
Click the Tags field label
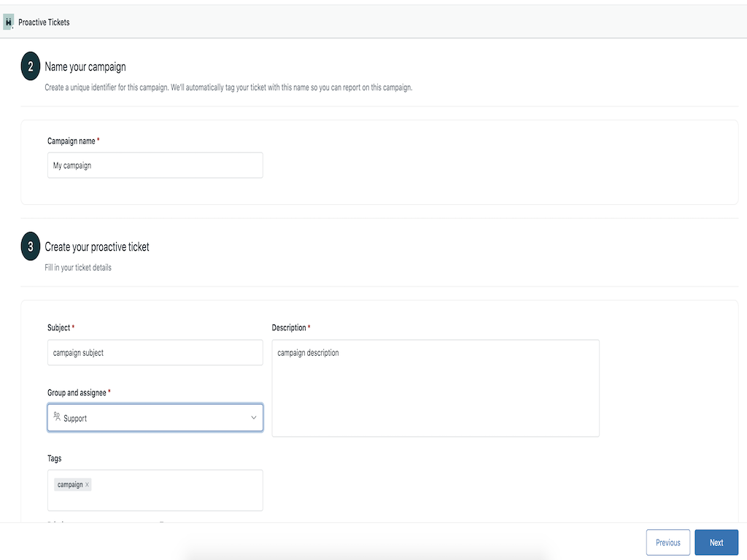pyautogui.click(x=55, y=459)
